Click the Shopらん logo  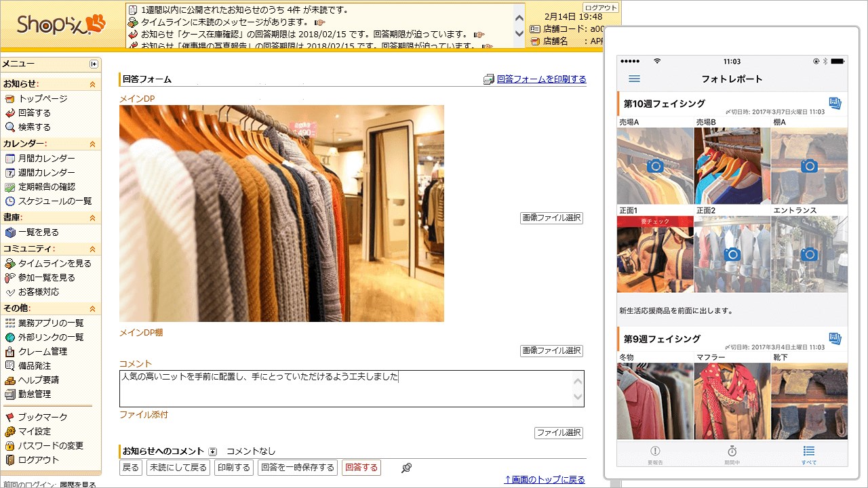[x=61, y=24]
